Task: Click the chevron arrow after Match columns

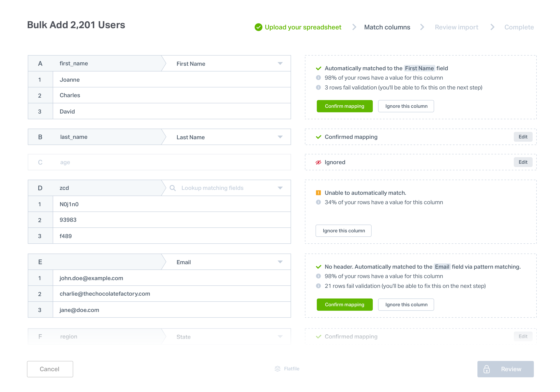Action: pyautogui.click(x=422, y=27)
